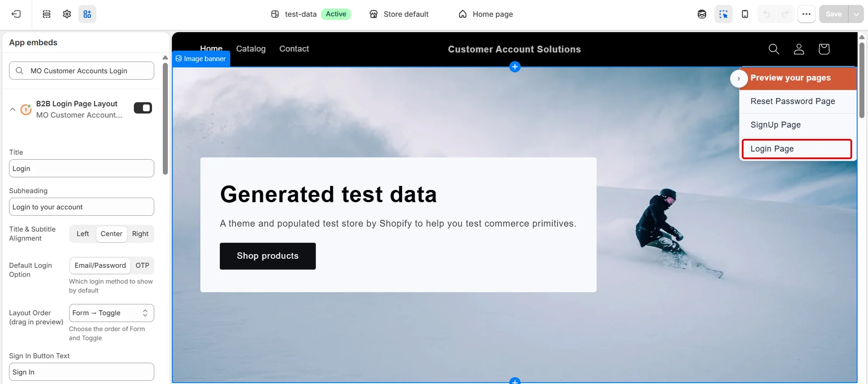The image size is (868, 384).
Task: Select SignUp Page preview
Action: tap(798, 125)
